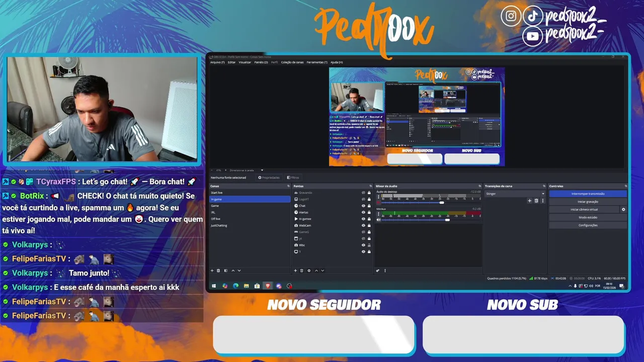
Task: Click Iniciar gravação button
Action: pyautogui.click(x=588, y=202)
